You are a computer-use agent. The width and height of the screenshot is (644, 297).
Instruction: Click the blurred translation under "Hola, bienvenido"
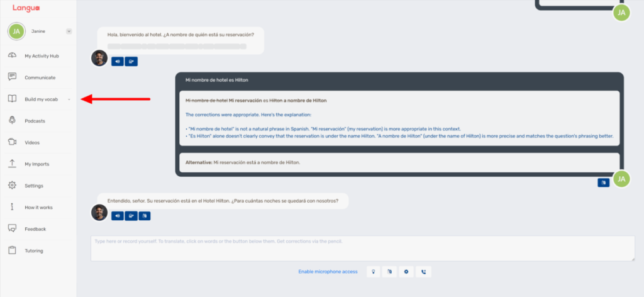click(177, 47)
